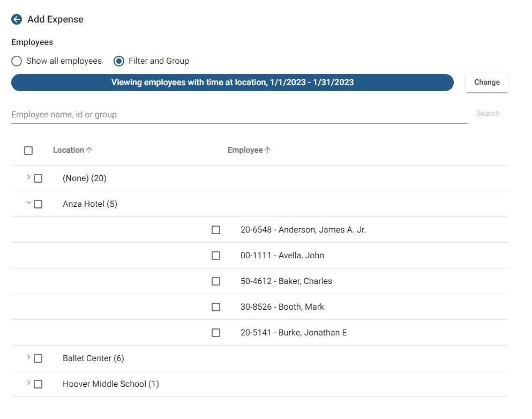532x419 pixels.
Task: Expand the Ballet Center (6) group
Action: (29, 357)
